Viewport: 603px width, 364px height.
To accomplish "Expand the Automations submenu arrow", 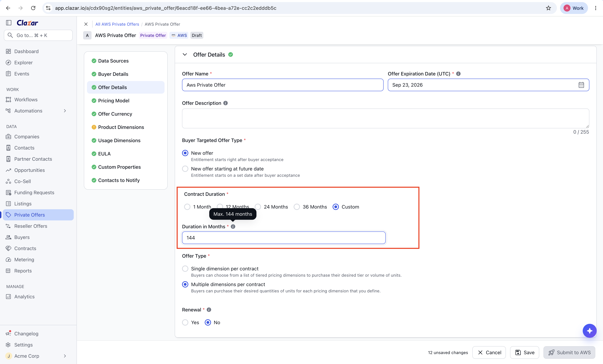I will point(65,111).
